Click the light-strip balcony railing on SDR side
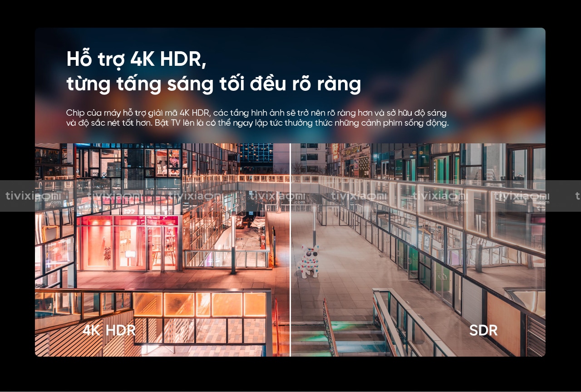 coord(436,204)
